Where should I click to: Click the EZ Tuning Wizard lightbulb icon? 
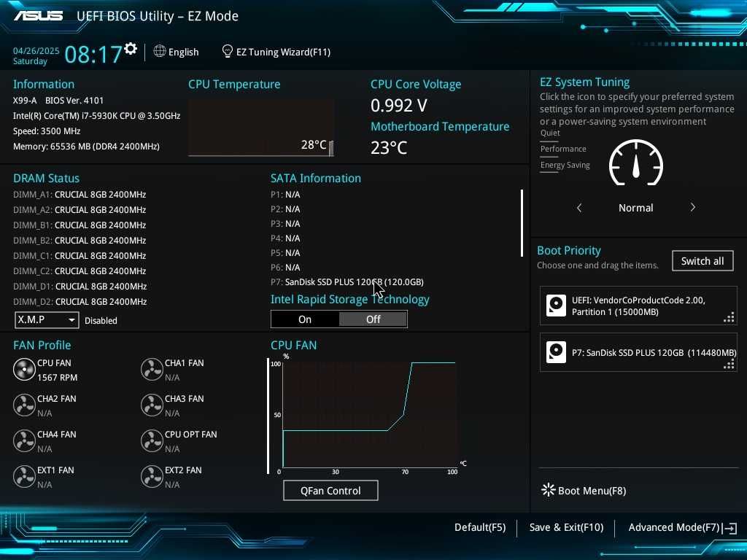(228, 51)
